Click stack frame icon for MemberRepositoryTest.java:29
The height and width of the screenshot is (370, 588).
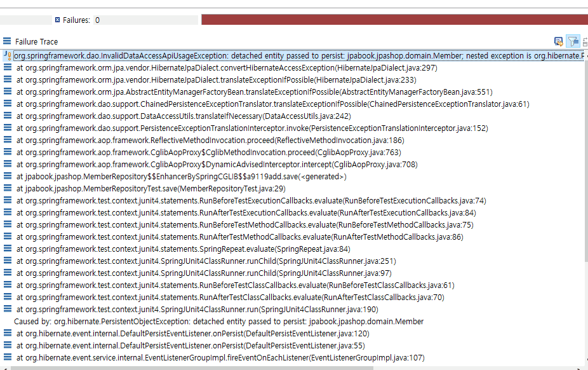pos(8,188)
